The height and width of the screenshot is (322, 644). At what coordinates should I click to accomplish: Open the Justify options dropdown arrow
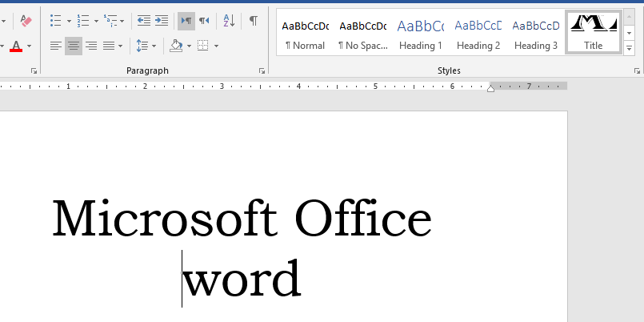click(x=120, y=46)
